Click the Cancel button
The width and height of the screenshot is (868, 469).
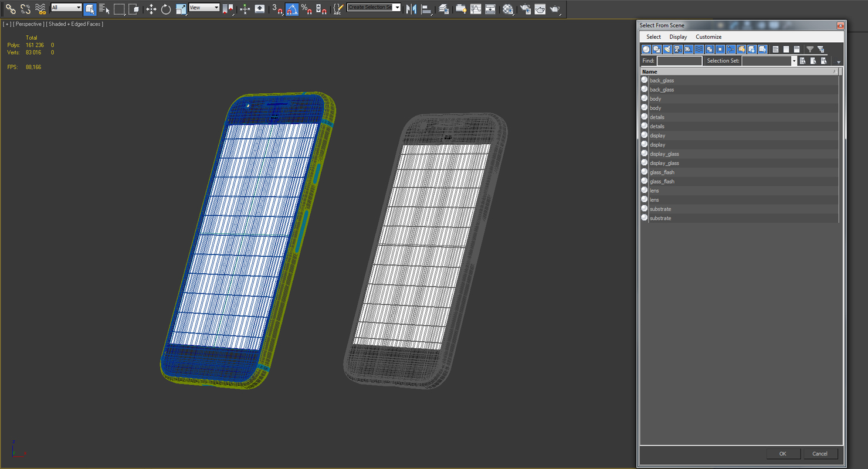pyautogui.click(x=820, y=453)
